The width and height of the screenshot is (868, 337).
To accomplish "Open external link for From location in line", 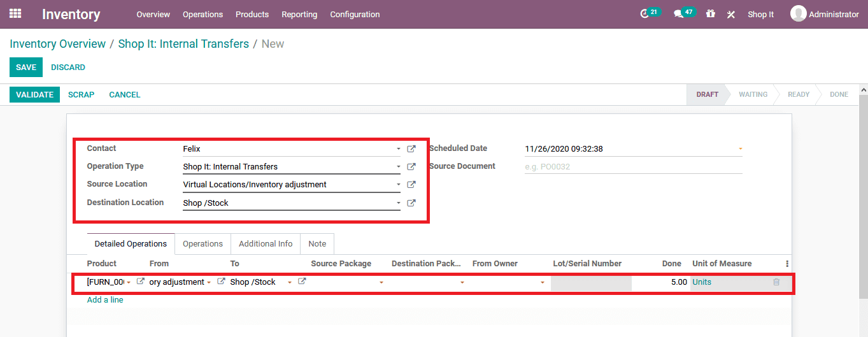I will coord(221,282).
